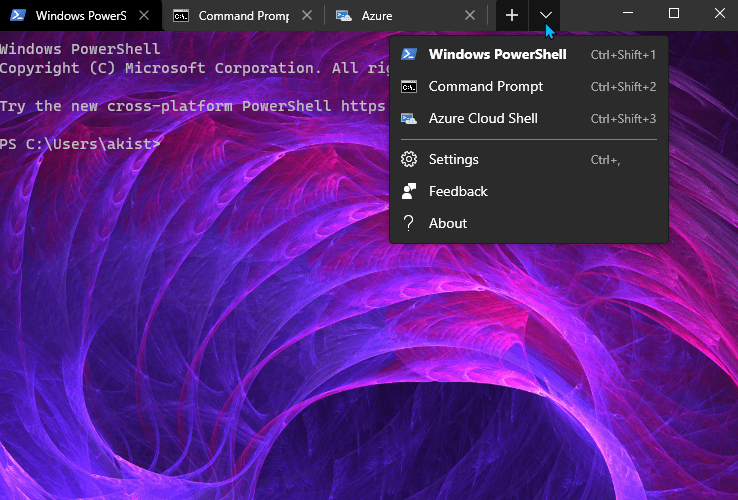
Task: Select Windows PowerShell from dropdown menu
Action: [529, 55]
